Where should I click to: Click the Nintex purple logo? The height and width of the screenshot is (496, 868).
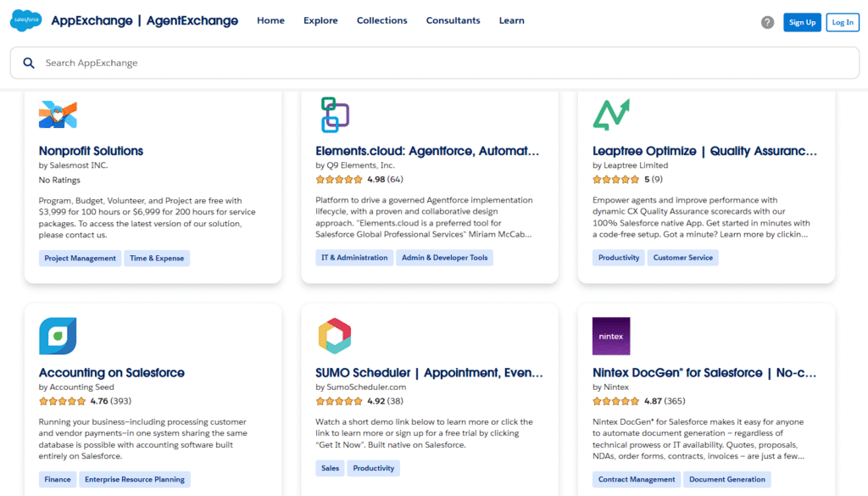tap(611, 336)
